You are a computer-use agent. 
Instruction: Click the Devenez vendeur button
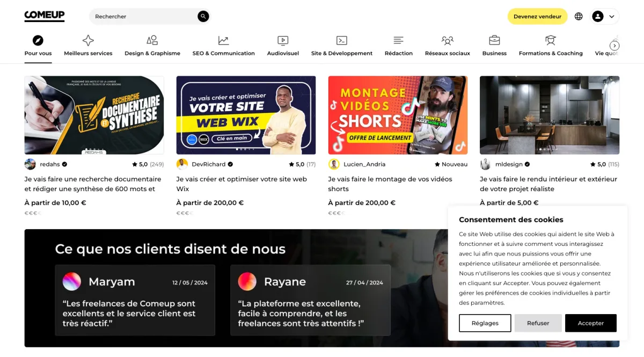click(537, 16)
